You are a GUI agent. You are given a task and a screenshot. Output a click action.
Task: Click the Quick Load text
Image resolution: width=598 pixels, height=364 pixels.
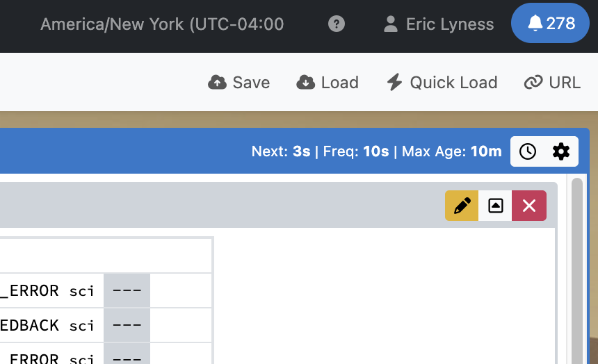point(453,83)
